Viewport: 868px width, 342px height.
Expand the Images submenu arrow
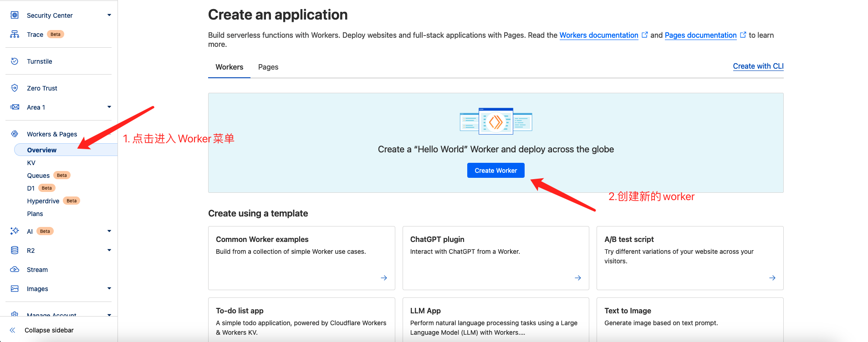tap(109, 288)
